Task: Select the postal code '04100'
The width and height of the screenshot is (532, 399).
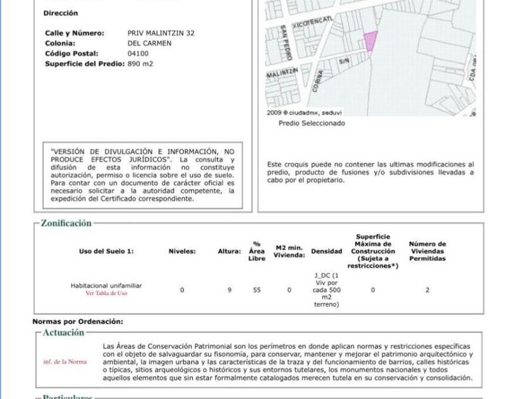Action: [x=138, y=53]
